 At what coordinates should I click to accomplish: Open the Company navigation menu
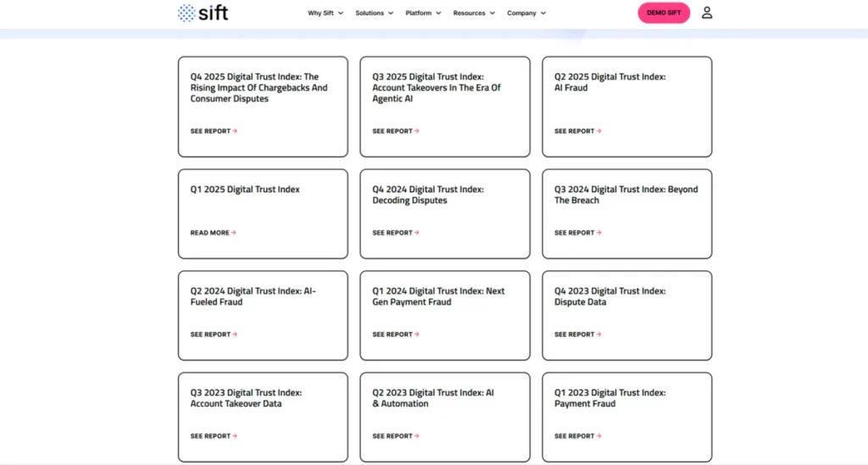pos(526,14)
